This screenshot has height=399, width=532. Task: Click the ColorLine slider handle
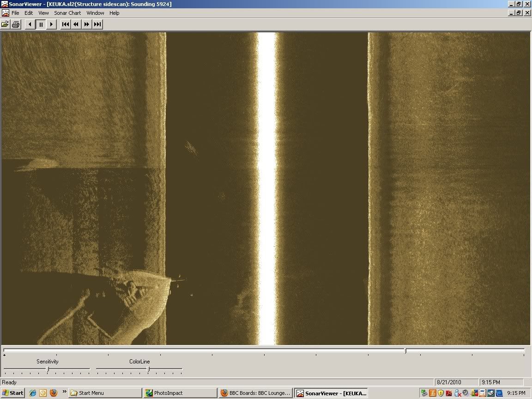(148, 369)
